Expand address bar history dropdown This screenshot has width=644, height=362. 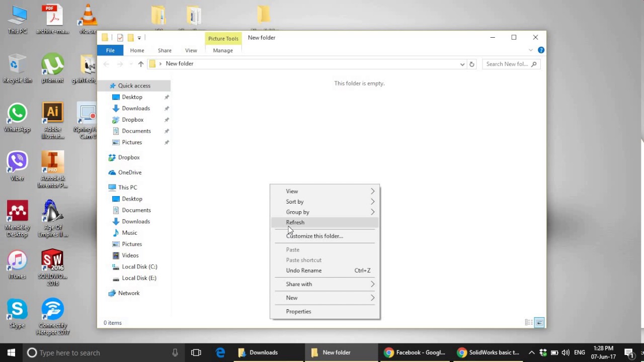[x=462, y=64]
